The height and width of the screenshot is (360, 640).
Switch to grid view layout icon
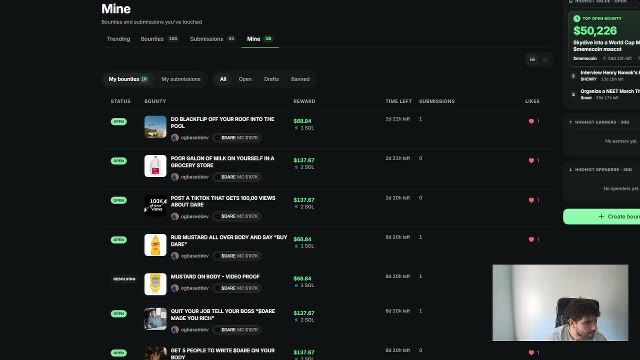(x=545, y=60)
